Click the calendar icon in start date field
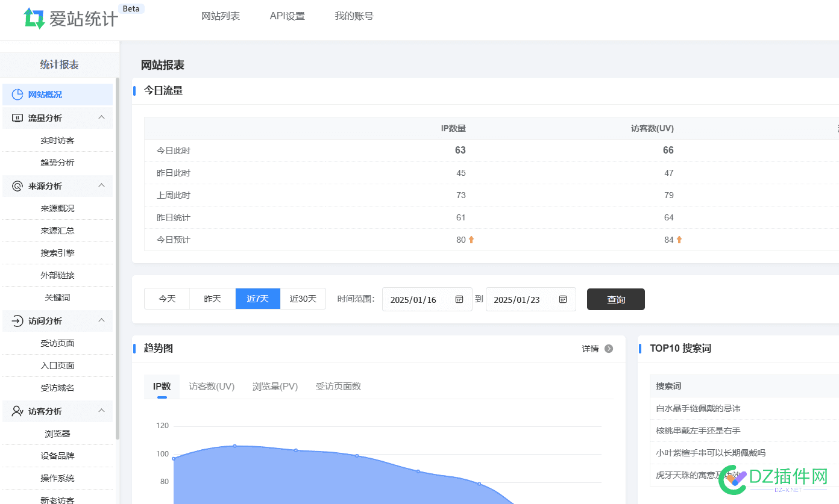839x504 pixels. click(459, 299)
